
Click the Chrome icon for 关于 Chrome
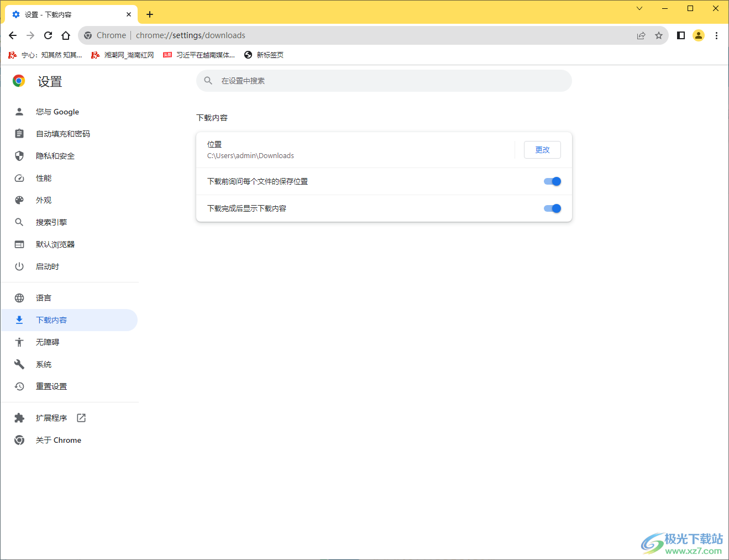(x=19, y=440)
